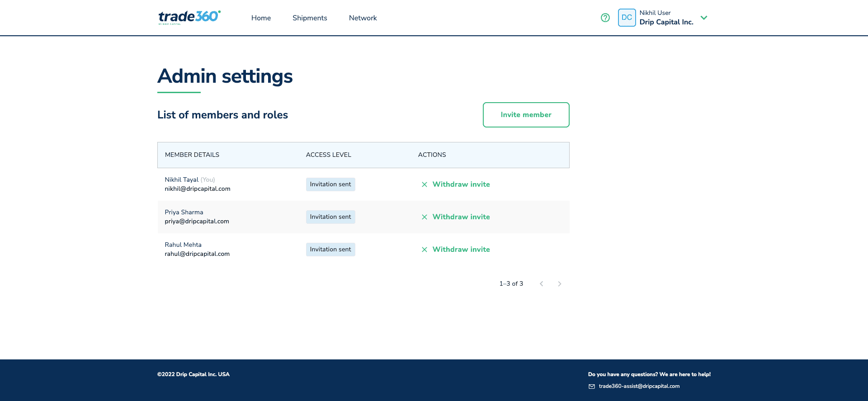Viewport: 868px width, 401px height.
Task: Click the trade360-assist@dripcapital.com email link
Action: click(x=639, y=386)
